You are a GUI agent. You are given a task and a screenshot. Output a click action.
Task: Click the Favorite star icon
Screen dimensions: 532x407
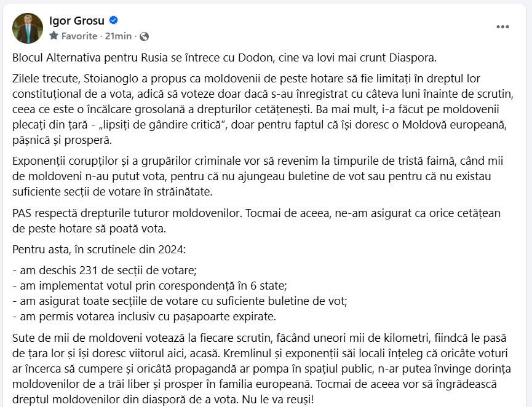click(54, 36)
